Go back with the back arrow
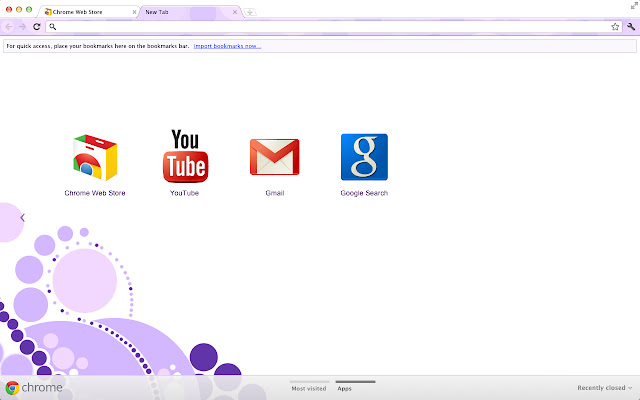The width and height of the screenshot is (640, 400). point(9,27)
